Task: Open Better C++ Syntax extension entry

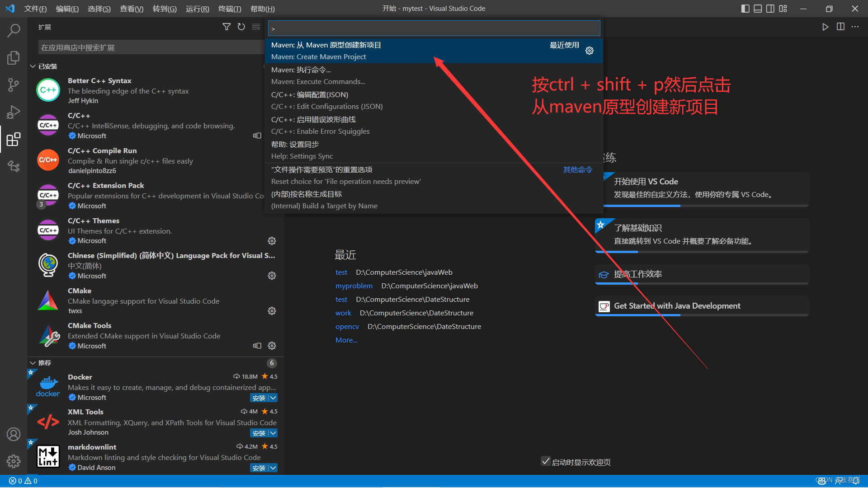Action: [x=156, y=90]
